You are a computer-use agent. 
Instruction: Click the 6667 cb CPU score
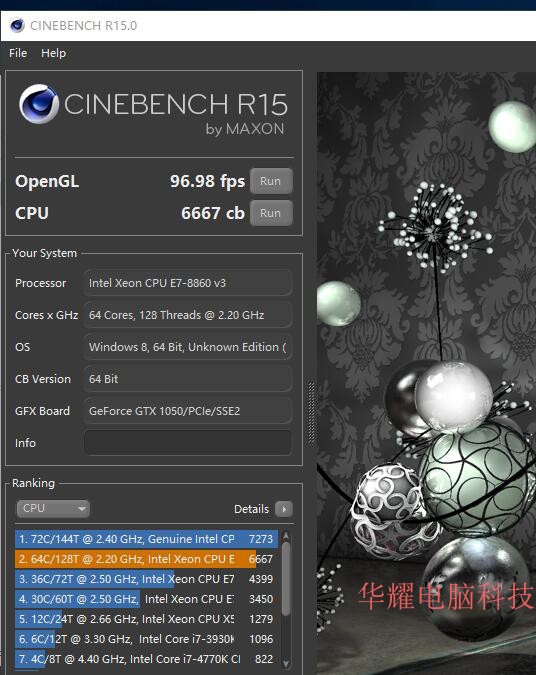point(213,213)
